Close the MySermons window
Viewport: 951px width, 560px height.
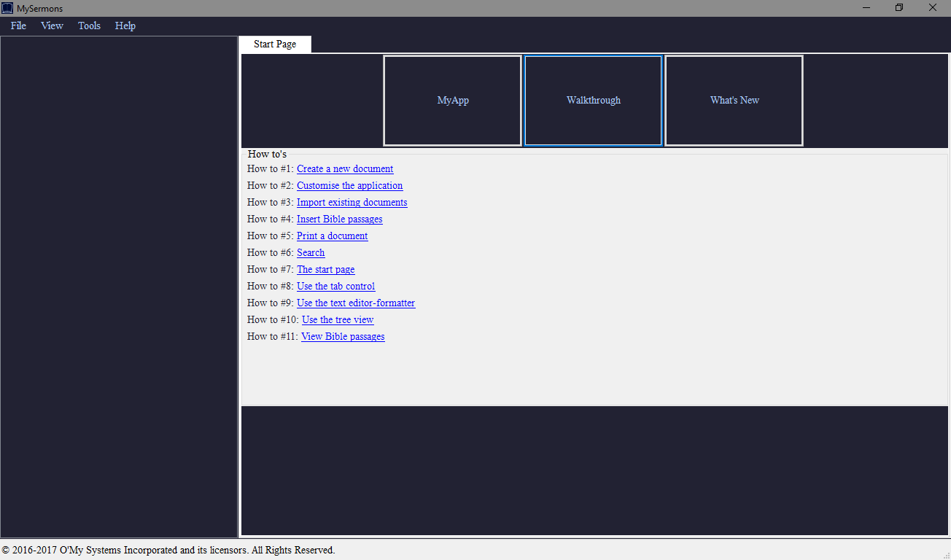[x=933, y=8]
